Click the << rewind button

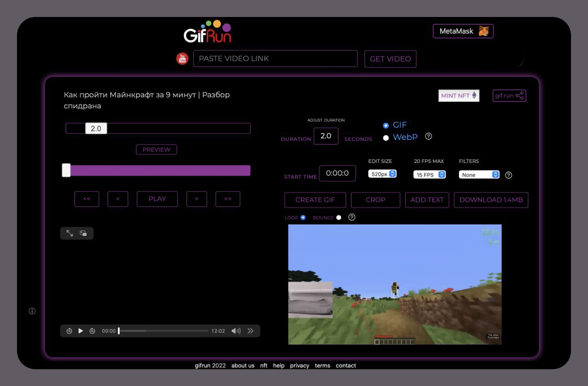click(87, 199)
